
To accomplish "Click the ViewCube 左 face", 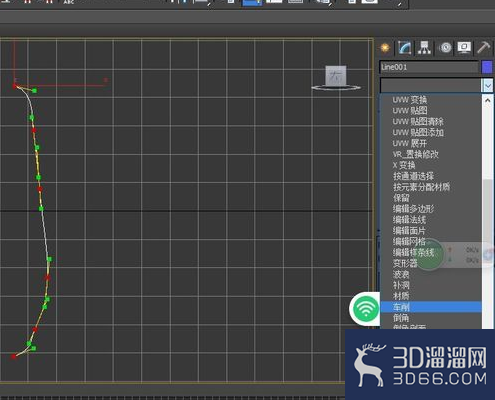I will (x=336, y=76).
